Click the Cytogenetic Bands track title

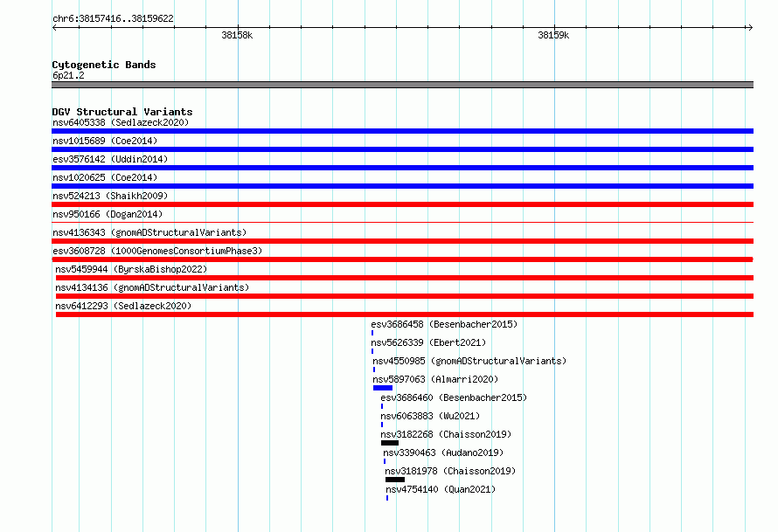(x=104, y=65)
